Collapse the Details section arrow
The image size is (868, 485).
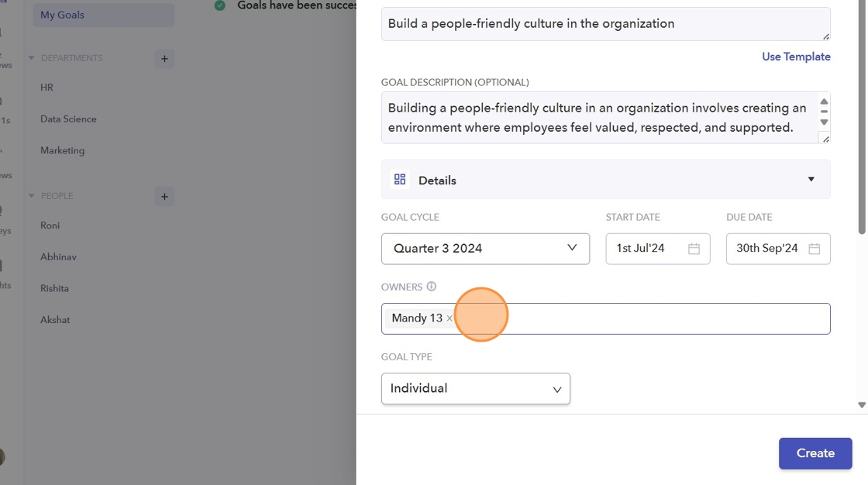tap(811, 180)
